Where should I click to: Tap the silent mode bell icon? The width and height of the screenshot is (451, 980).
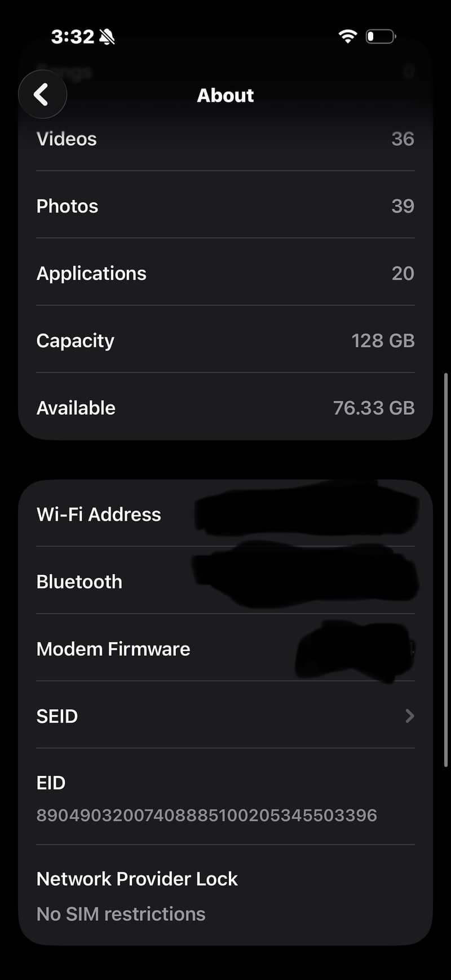(107, 37)
